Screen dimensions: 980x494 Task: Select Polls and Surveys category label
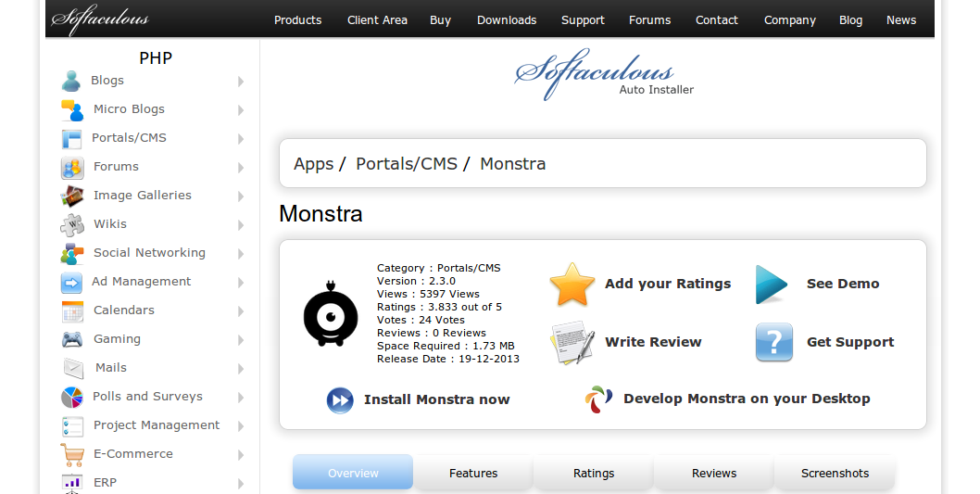tap(147, 397)
